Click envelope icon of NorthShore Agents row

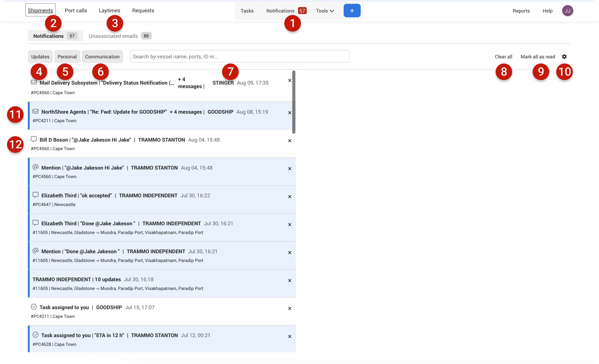(x=35, y=111)
